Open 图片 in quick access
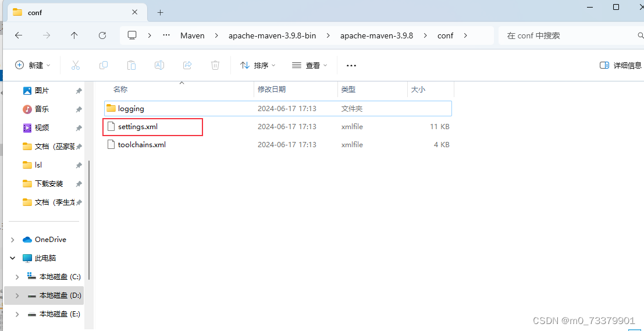Image resolution: width=644 pixels, height=331 pixels. coord(42,90)
